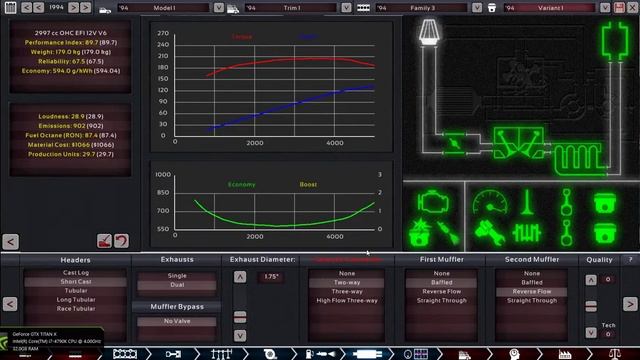Viewport: 640px width, 360px height.
Task: Decrease exhaust diameter with down arrow
Action: (240, 336)
